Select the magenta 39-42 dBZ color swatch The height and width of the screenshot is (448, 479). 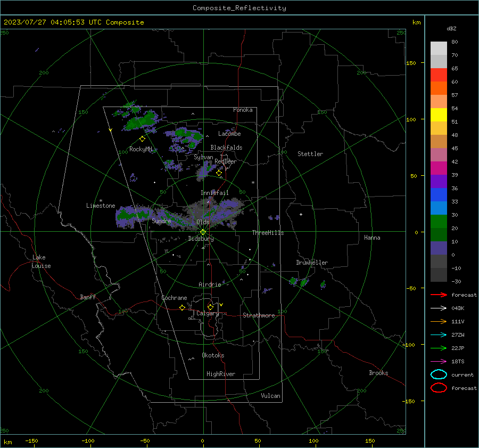coord(439,168)
